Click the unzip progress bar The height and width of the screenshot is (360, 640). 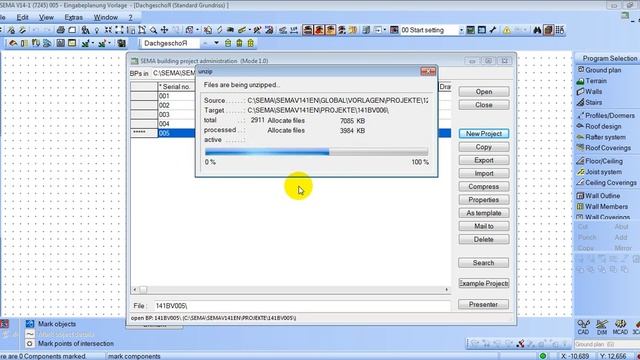[x=317, y=152]
